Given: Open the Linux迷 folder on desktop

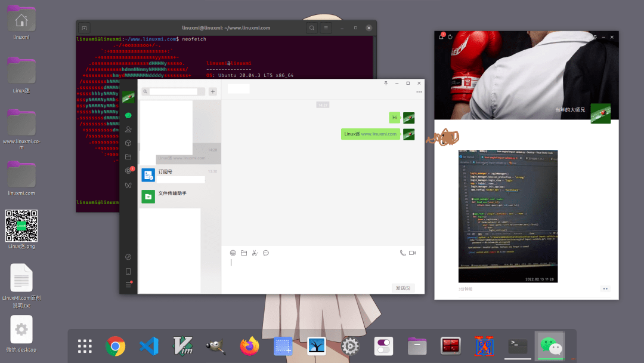Looking at the screenshot, I should 21,76.
